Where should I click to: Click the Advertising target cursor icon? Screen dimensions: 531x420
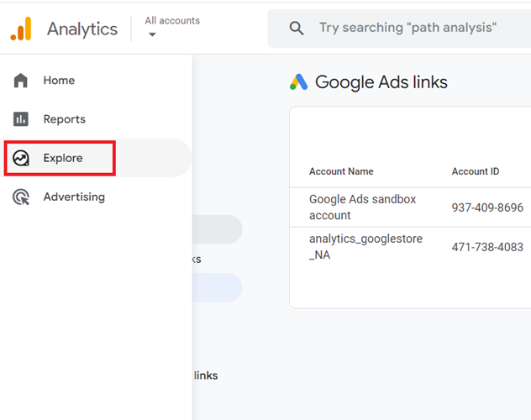[21, 197]
